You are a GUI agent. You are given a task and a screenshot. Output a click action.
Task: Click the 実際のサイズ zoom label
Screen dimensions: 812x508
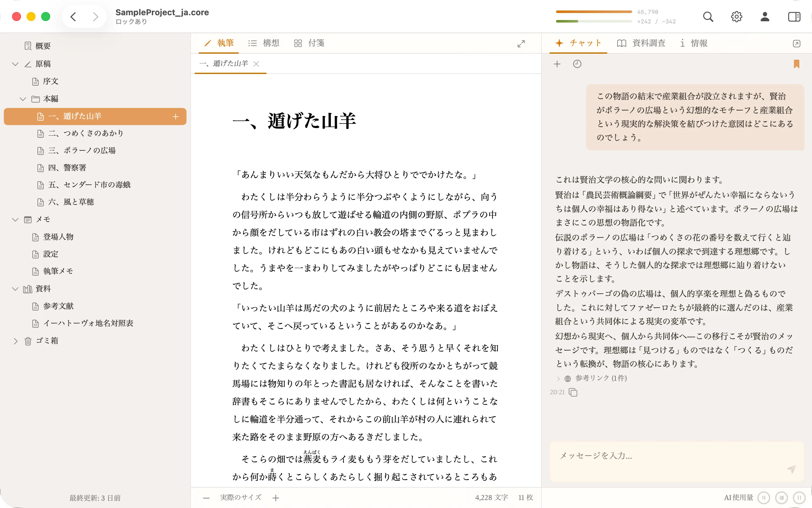coord(240,498)
